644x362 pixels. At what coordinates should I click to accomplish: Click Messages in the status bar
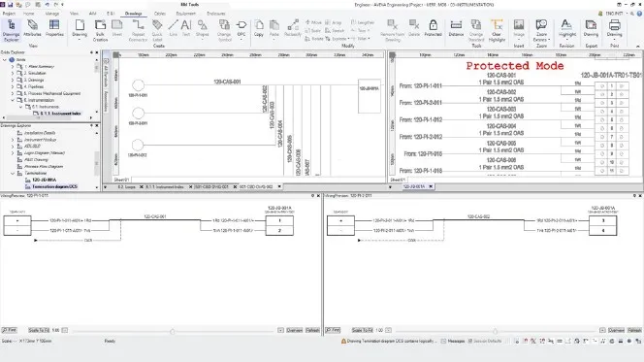pos(452,341)
